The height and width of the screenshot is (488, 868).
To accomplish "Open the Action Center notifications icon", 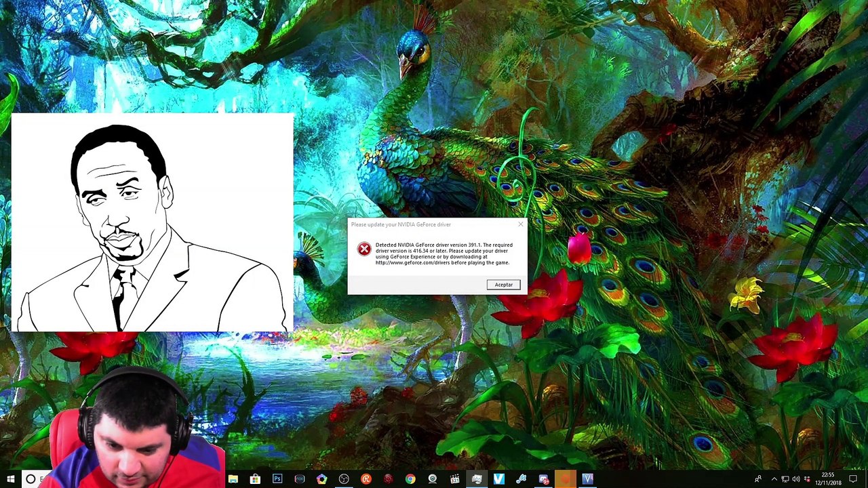I will (x=853, y=479).
